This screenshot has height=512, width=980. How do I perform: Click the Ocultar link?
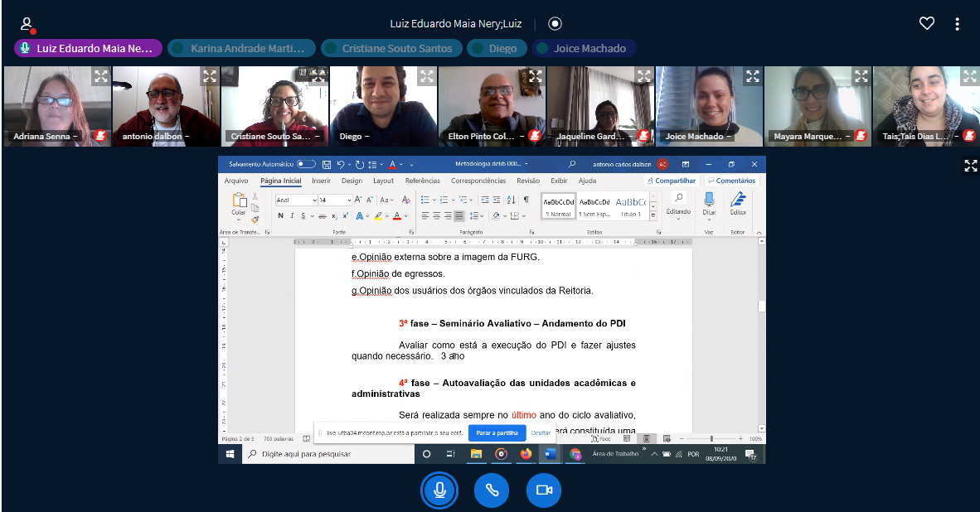click(x=541, y=432)
